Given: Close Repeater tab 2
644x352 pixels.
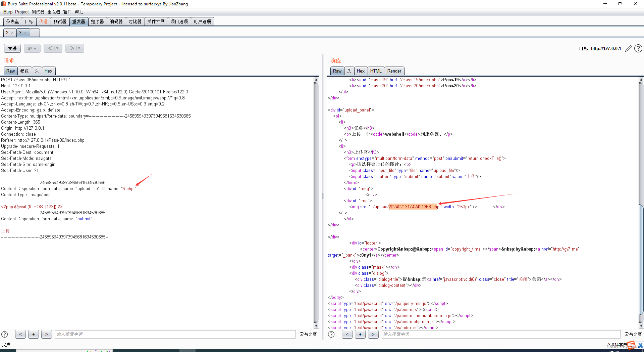Looking at the screenshot, I should point(12,33).
